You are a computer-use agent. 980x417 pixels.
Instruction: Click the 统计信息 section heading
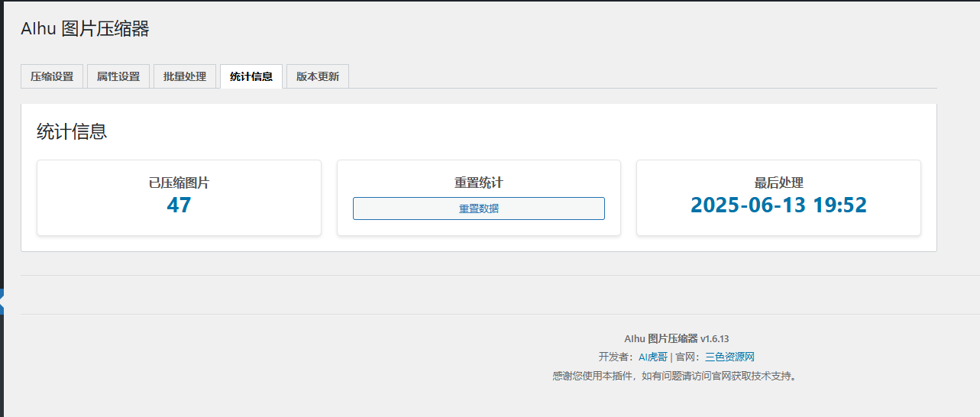pos(72,131)
